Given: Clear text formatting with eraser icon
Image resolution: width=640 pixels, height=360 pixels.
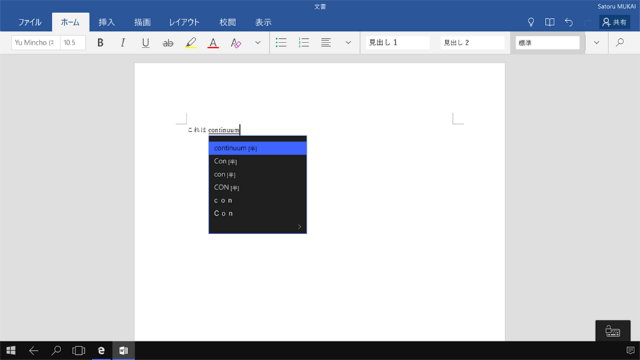Looking at the screenshot, I should (236, 43).
